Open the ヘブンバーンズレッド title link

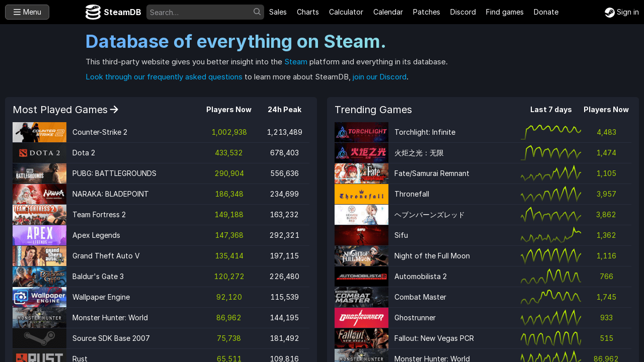[x=429, y=215]
